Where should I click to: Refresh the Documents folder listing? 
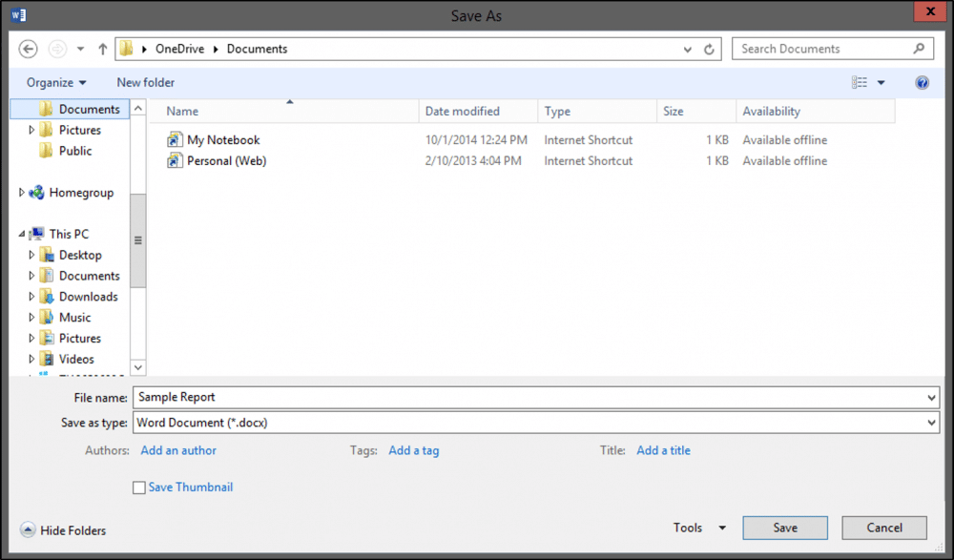click(x=709, y=49)
